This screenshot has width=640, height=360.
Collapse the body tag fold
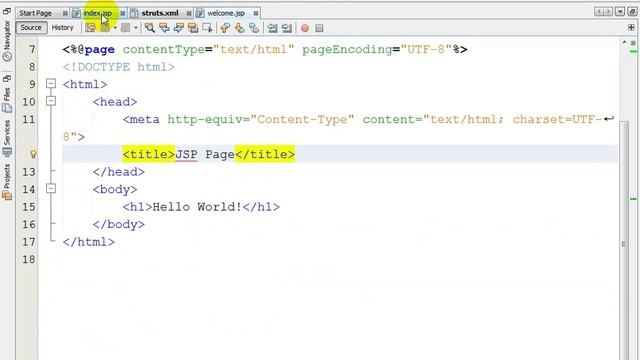click(x=51, y=188)
